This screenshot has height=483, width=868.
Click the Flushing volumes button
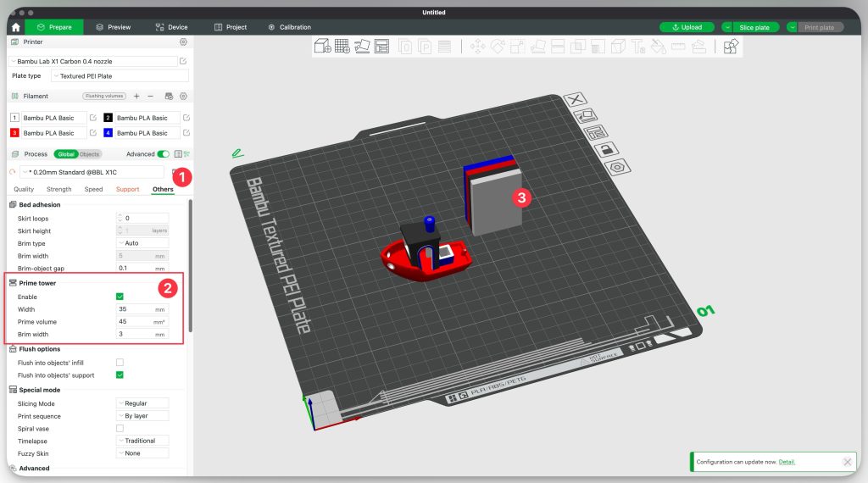pos(104,97)
